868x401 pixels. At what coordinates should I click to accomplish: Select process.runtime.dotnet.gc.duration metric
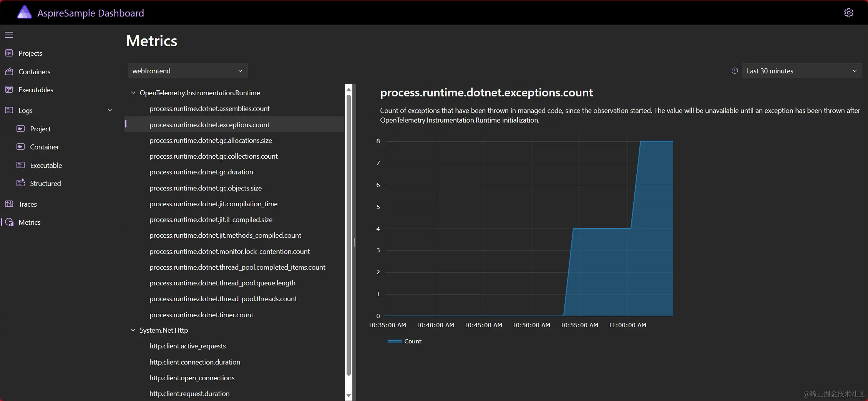(x=201, y=172)
